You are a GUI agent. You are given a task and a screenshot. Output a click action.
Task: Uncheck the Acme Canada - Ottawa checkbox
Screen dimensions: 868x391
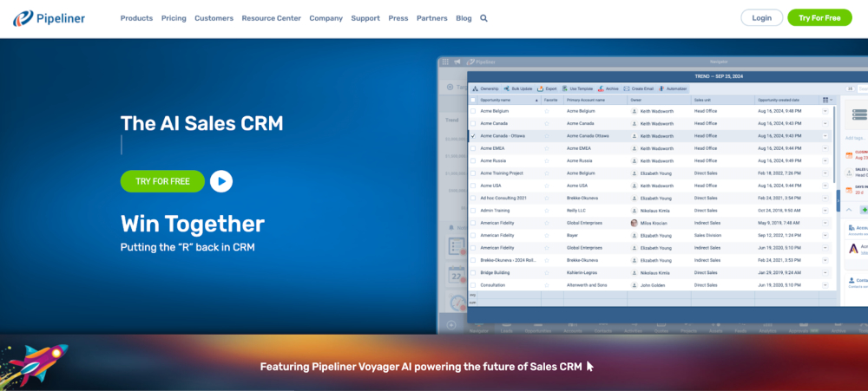(473, 136)
